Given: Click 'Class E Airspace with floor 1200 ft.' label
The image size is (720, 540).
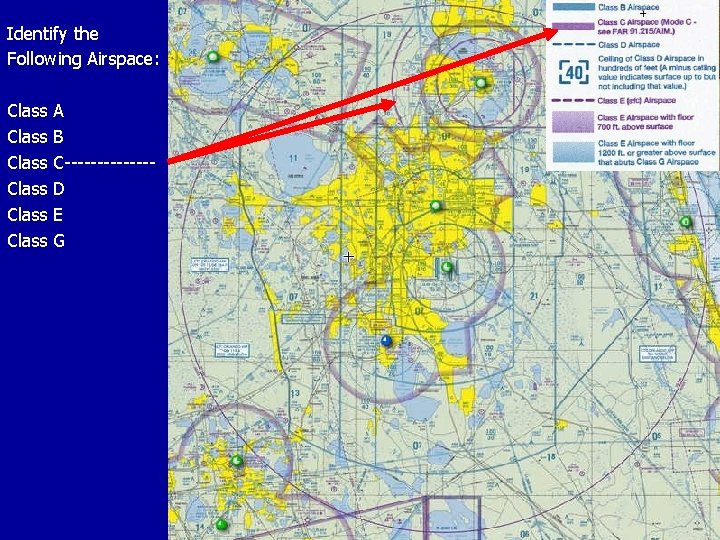Looking at the screenshot, I should click(x=657, y=152).
